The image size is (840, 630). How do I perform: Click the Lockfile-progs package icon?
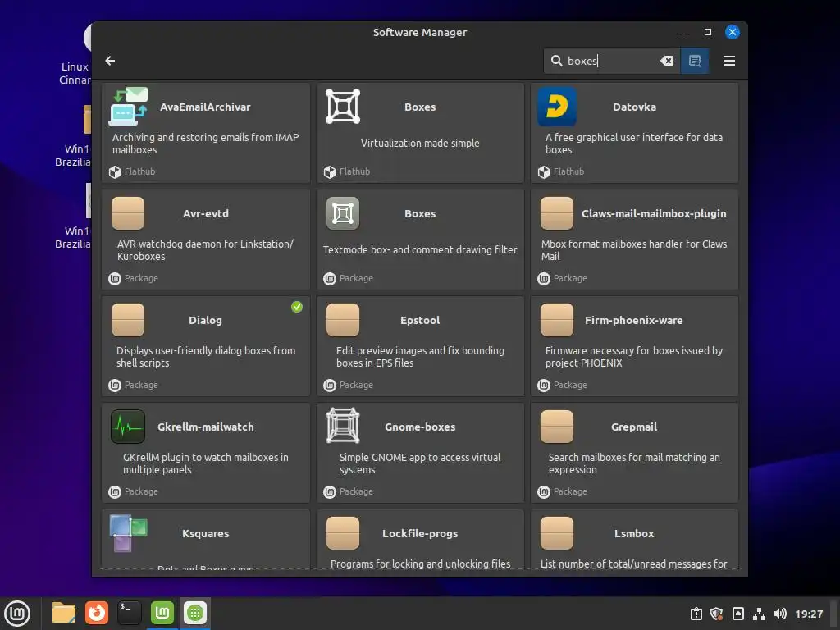(x=343, y=533)
